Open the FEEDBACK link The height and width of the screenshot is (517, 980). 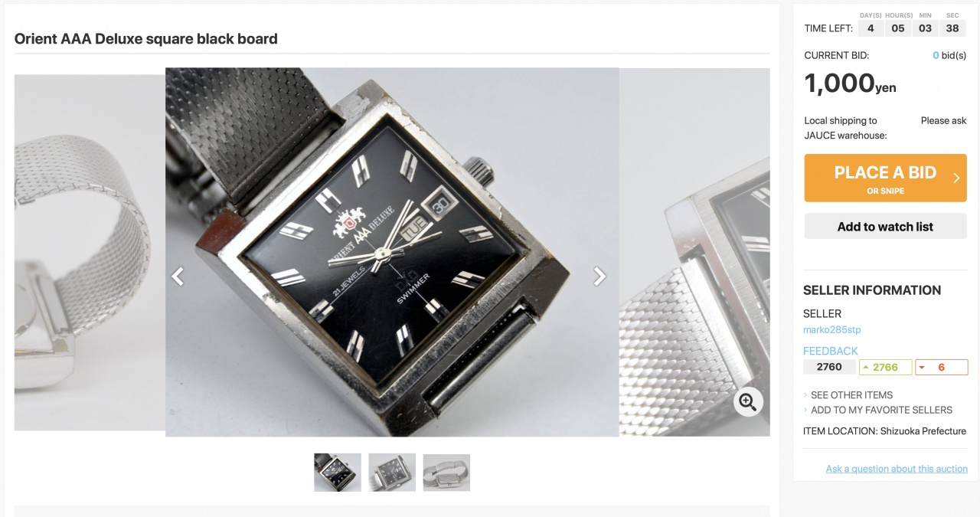click(x=831, y=351)
